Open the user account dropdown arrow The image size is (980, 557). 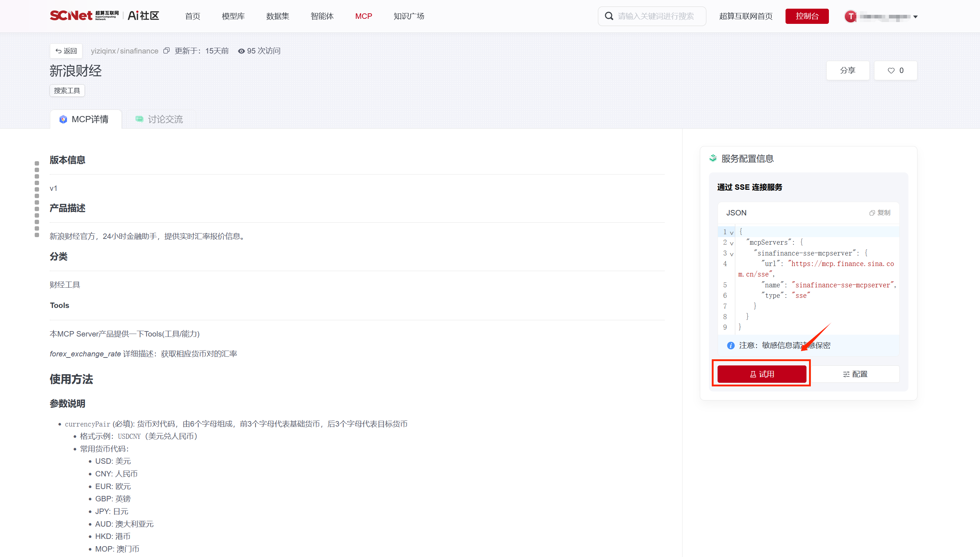[x=915, y=17]
